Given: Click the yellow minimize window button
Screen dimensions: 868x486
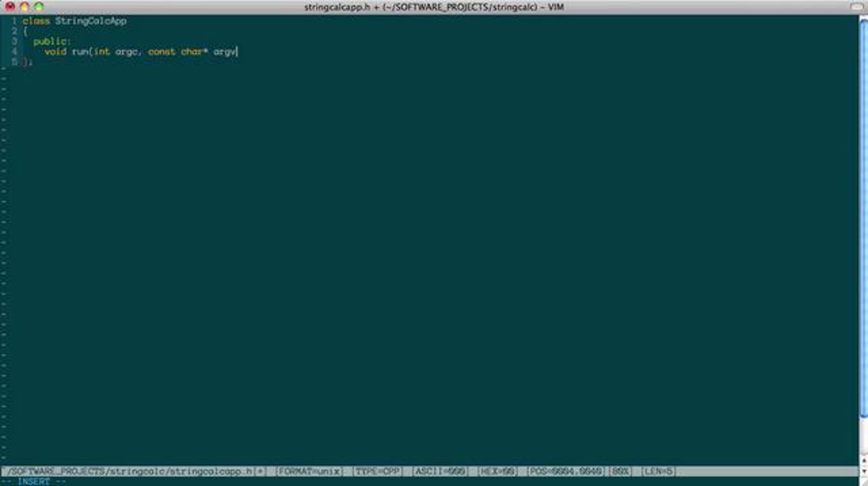Looking at the screenshot, I should [25, 7].
